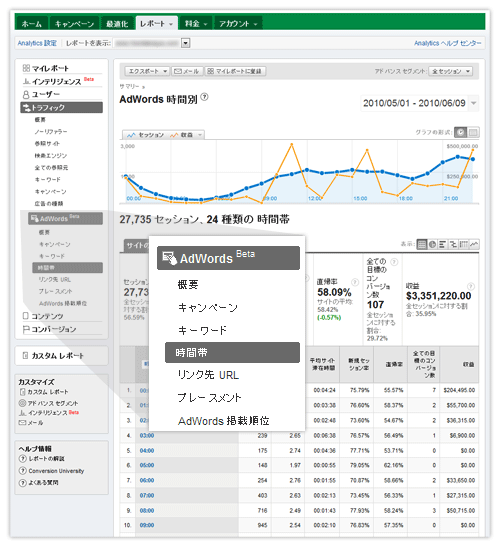Open the Account (アカウント) tab menu
This screenshot has height=547, width=500.
(x=238, y=23)
